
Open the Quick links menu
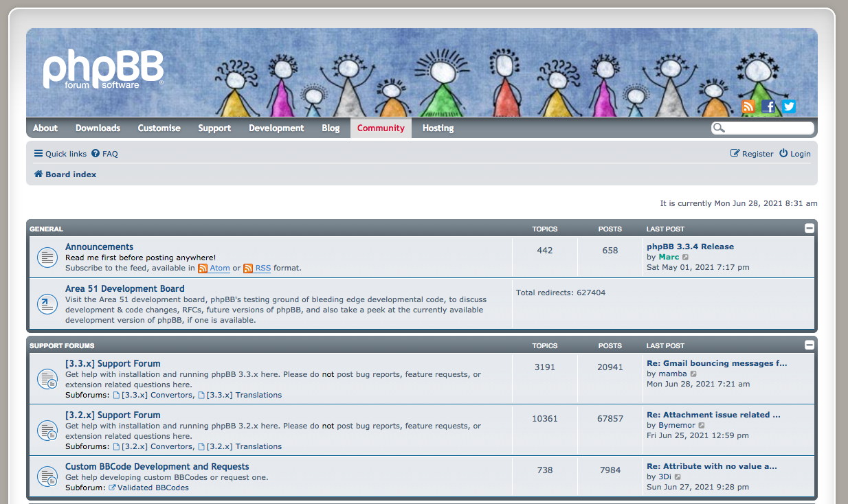[x=60, y=154]
